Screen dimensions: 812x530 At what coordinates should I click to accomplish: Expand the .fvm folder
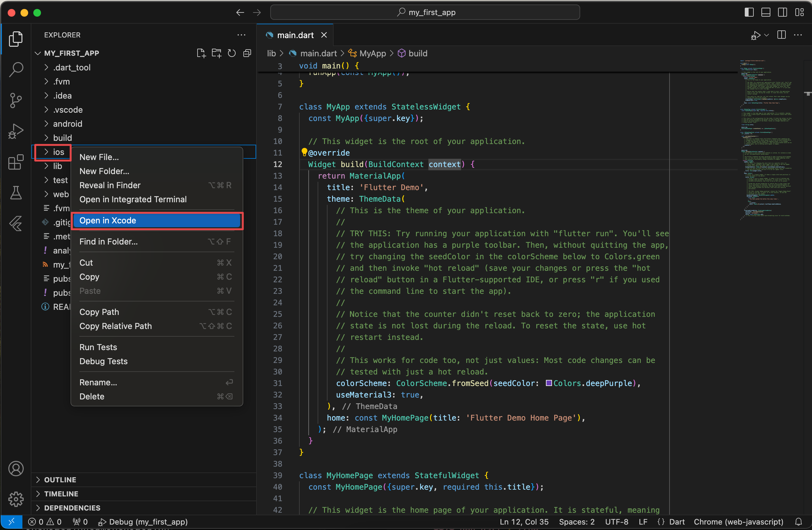point(46,82)
